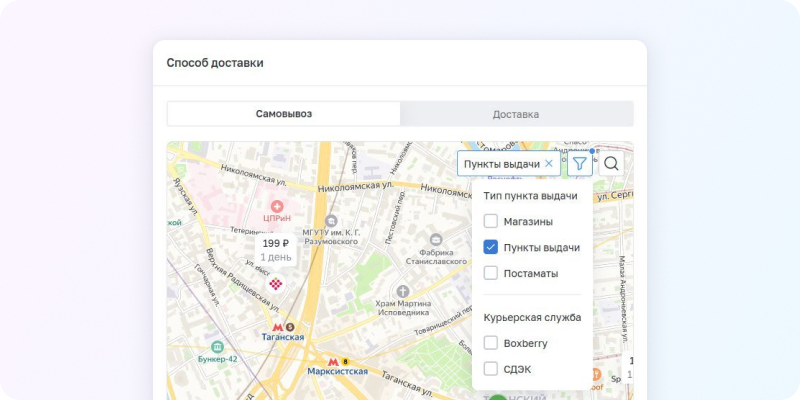This screenshot has height=400, width=800.
Task: Click the Фабрика Станиславского map icon
Action: (x=436, y=239)
